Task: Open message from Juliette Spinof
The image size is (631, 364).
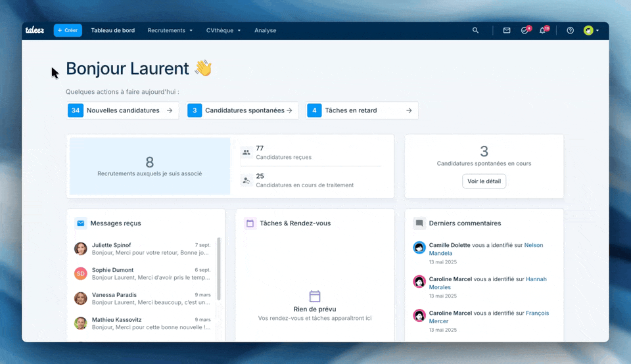Action: 143,248
